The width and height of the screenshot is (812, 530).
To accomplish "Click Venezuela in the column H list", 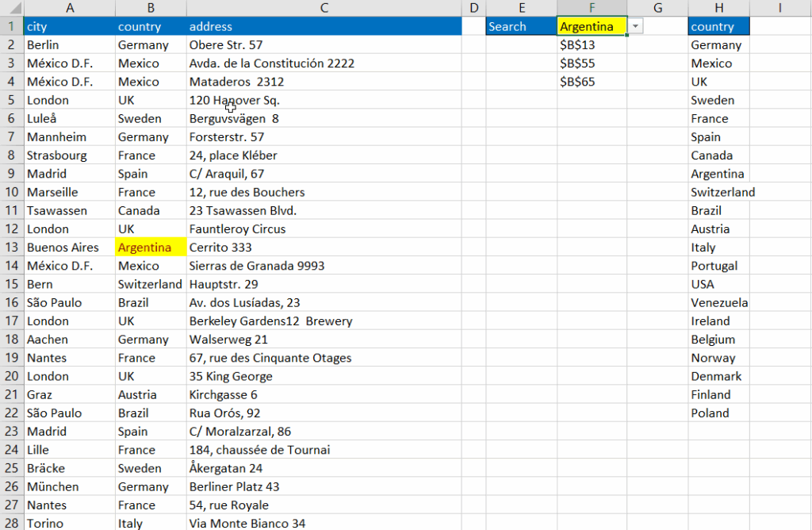I will point(718,302).
